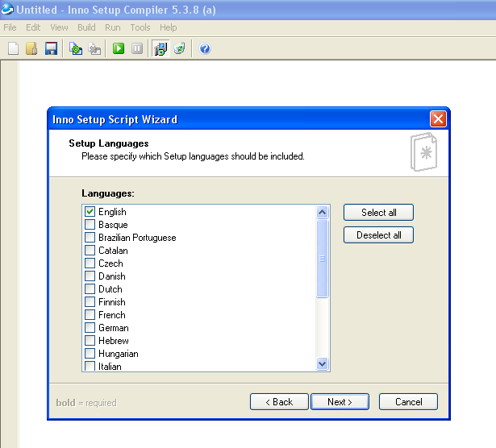496x448 pixels.
Task: Open the Run menu
Action: pos(113,28)
